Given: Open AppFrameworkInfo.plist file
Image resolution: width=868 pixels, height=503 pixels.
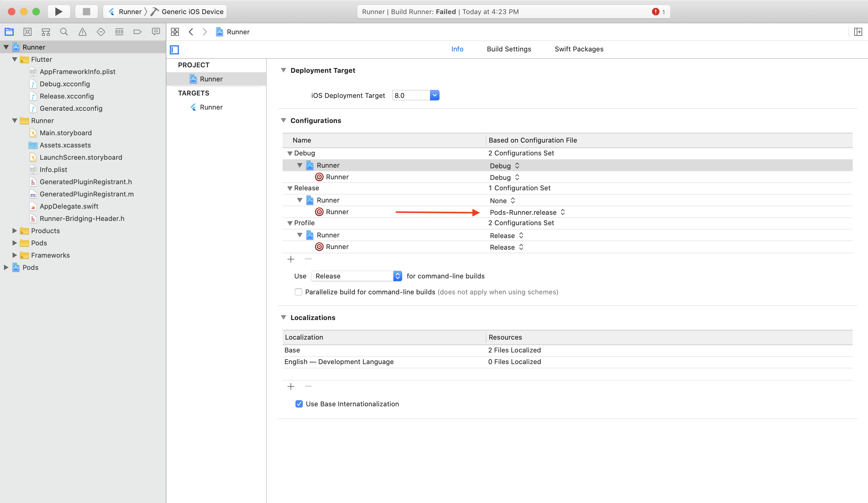Looking at the screenshot, I should [x=77, y=72].
